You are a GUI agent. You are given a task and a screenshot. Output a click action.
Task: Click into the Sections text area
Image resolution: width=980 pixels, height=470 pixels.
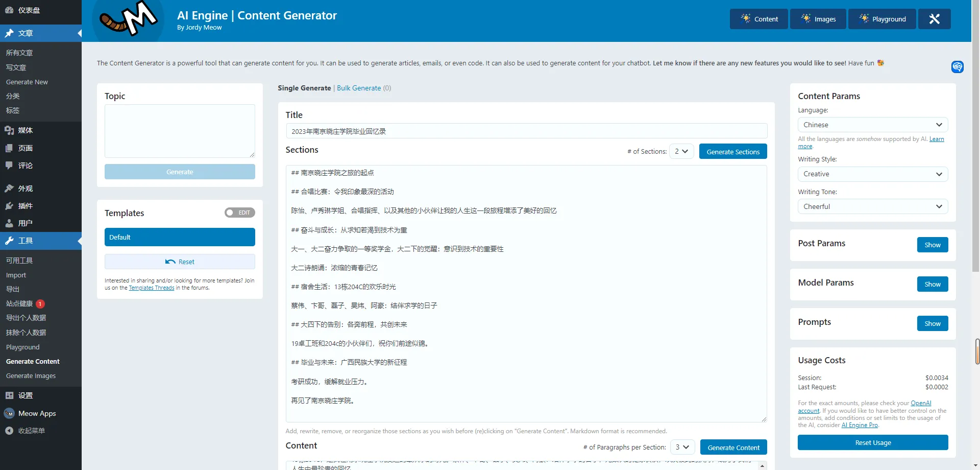pyautogui.click(x=526, y=294)
